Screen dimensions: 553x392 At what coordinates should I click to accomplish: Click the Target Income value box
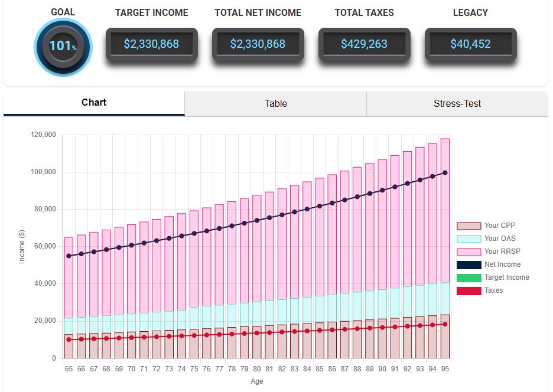(x=151, y=44)
